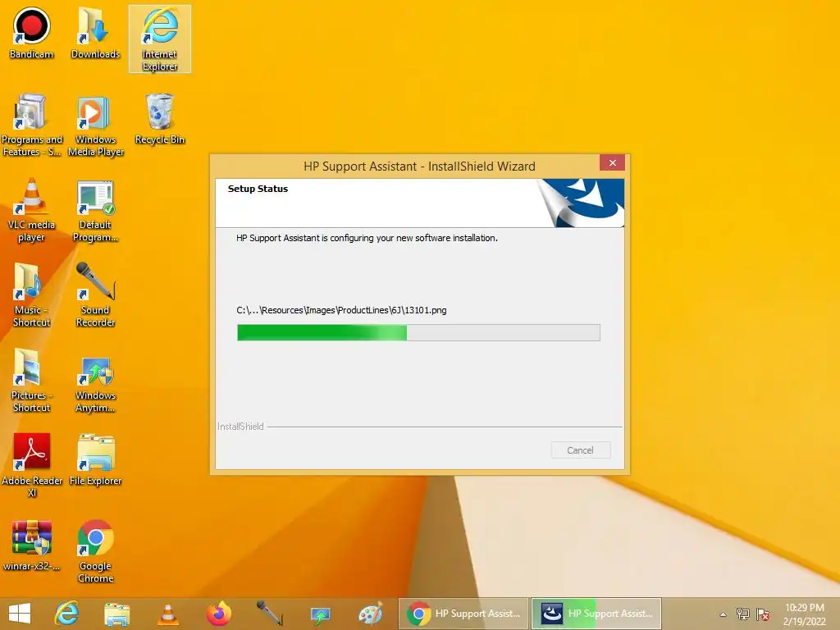Switch to InstallShield HP Support taskbar button
Screen dimensions: 840x630
596,614
